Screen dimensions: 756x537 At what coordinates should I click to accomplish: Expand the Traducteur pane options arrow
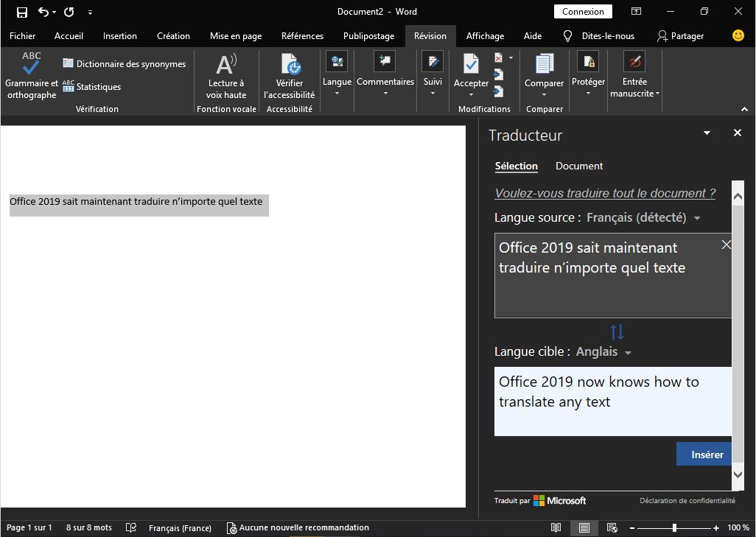(707, 133)
